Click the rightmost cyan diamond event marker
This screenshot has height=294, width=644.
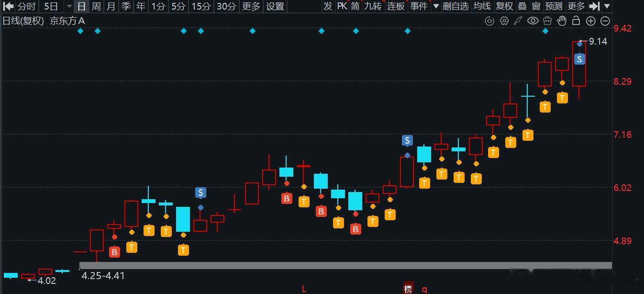pos(545,31)
